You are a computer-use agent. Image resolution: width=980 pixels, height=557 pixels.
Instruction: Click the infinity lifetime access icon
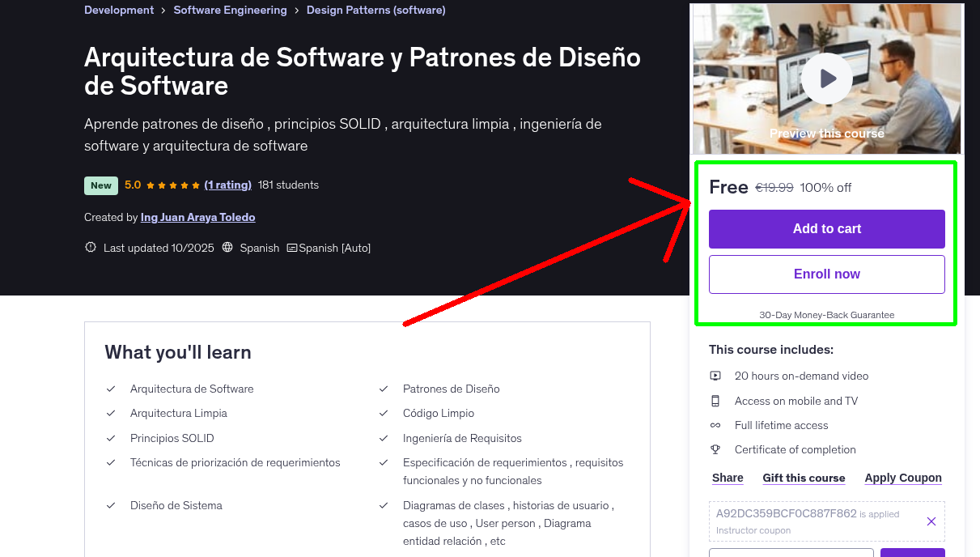coord(715,424)
